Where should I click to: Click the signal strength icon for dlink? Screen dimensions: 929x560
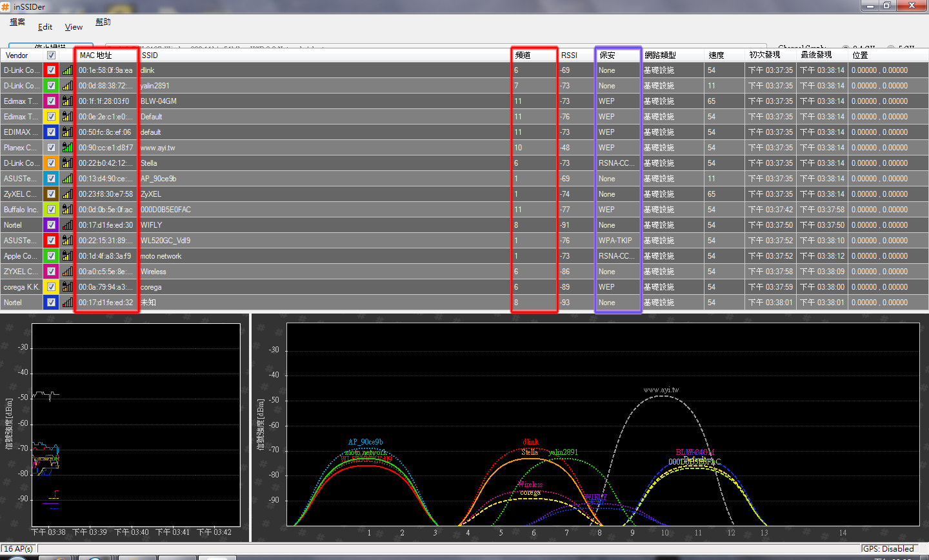pos(67,70)
